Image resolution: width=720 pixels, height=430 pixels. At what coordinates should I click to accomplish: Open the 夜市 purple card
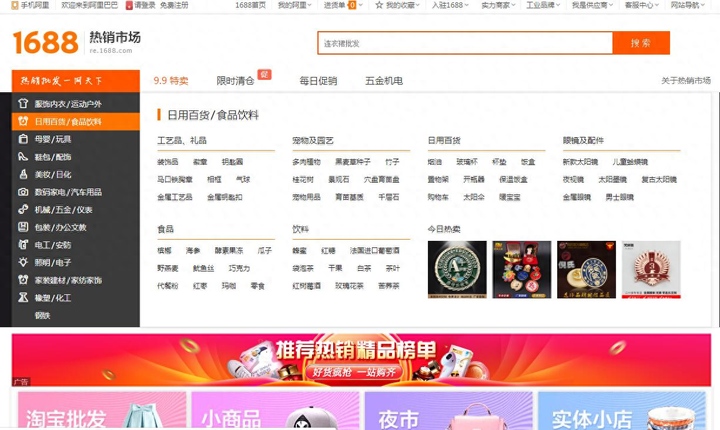(x=449, y=411)
